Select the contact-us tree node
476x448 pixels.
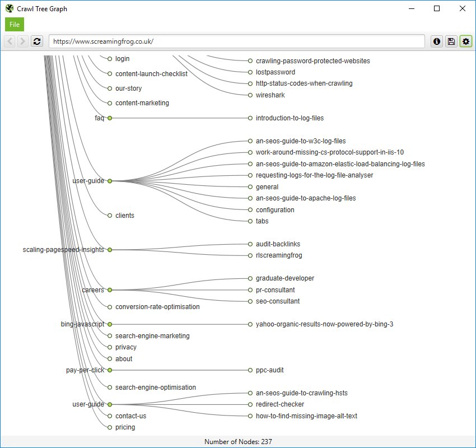tap(110, 416)
